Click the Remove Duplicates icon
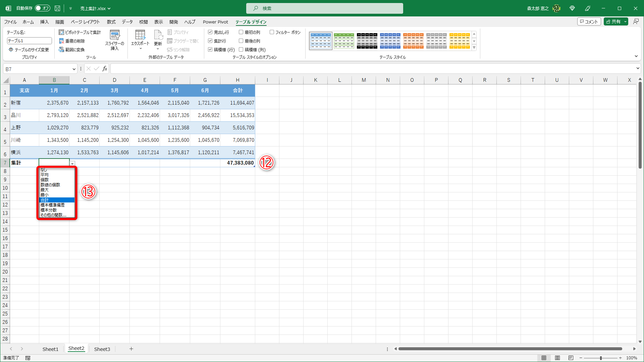Screen dimensions: 644x362 tap(61, 41)
